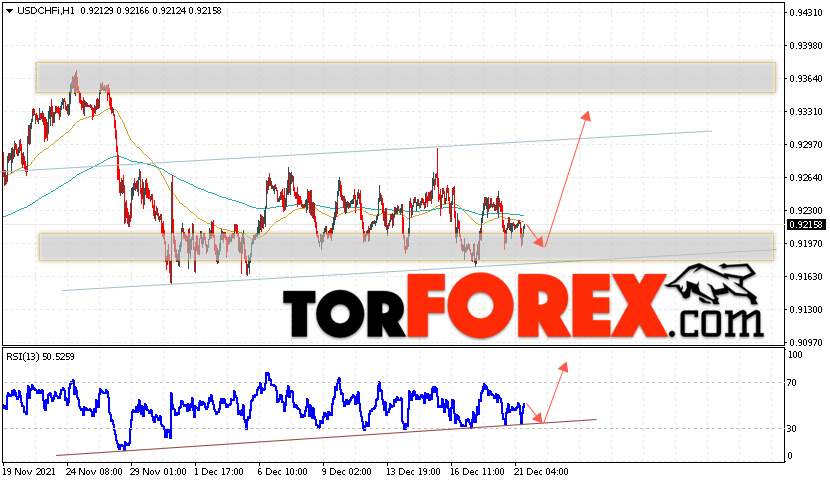This screenshot has width=830, height=483.
Task: Select the lower gray support zone rectangle
Action: pyautogui.click(x=407, y=247)
